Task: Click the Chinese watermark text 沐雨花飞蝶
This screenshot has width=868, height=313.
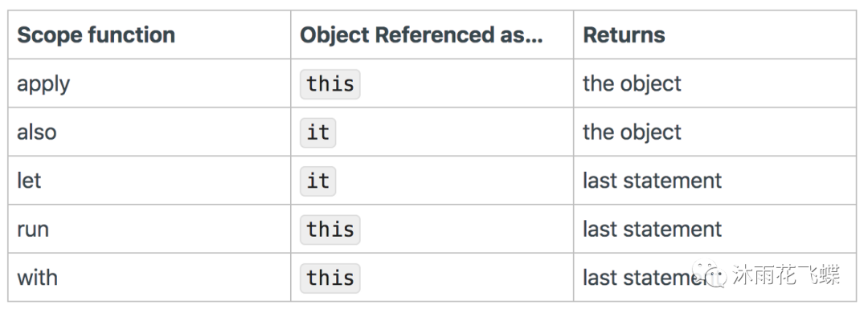Action: 787,274
